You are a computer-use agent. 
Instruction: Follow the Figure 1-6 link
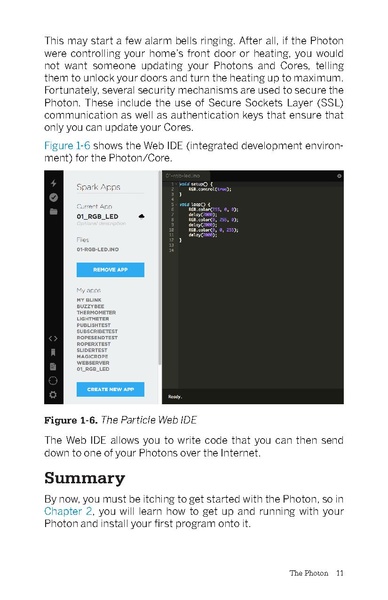click(x=67, y=146)
